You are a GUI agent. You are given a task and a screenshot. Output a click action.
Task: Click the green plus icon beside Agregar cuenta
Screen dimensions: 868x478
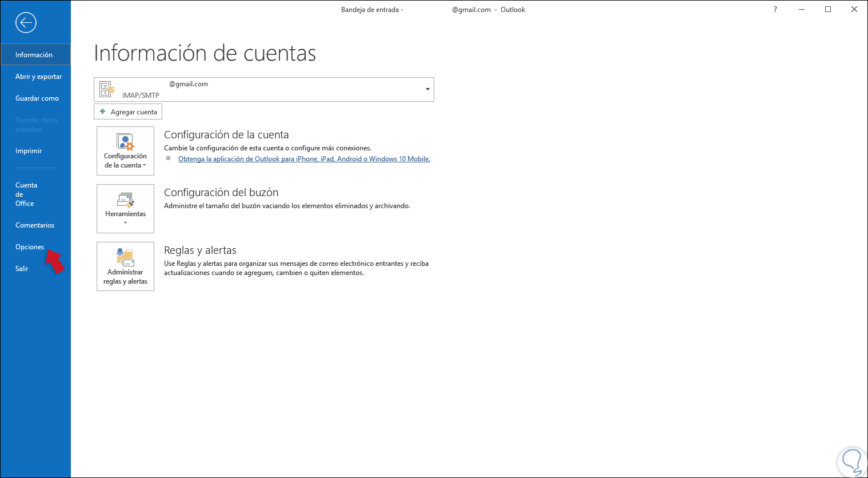tap(103, 111)
